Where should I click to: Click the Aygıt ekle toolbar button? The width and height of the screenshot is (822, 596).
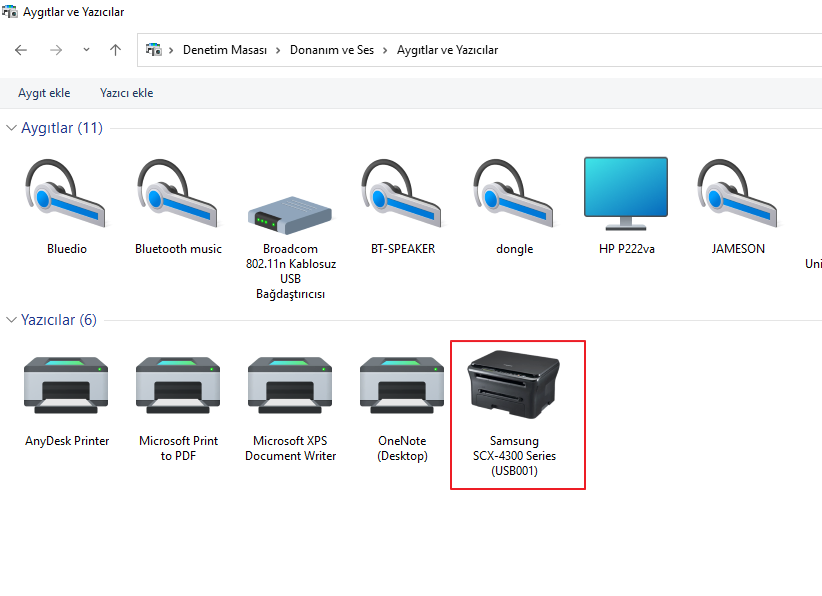44,93
